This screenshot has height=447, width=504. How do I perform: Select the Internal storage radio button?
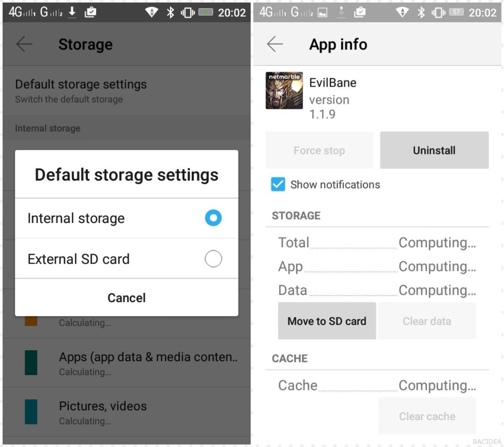[x=213, y=218]
